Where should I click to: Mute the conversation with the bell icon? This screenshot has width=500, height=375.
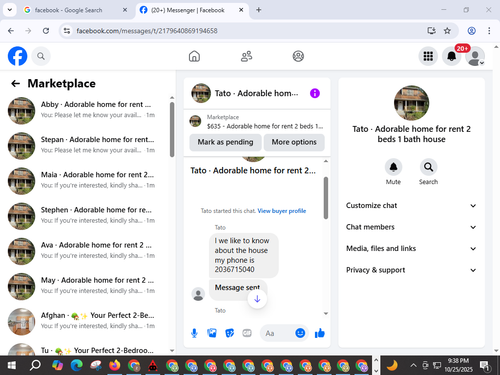(x=393, y=167)
